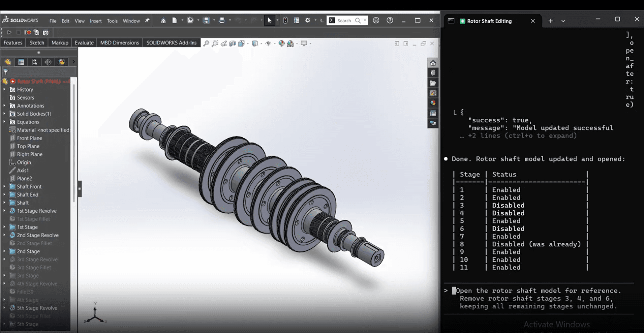The image size is (644, 333).
Task: Expand the 1st Stage Revolve feature
Action: pyautogui.click(x=4, y=211)
